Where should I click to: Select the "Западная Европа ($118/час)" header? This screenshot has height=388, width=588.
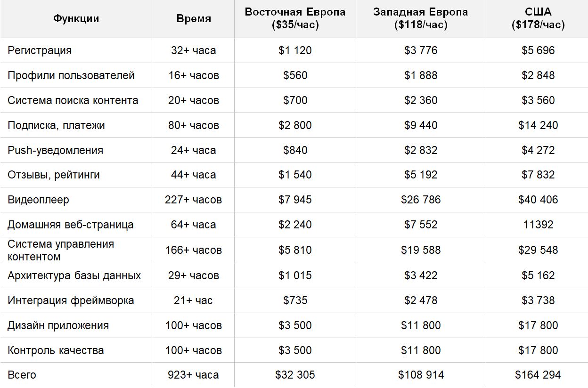click(421, 19)
